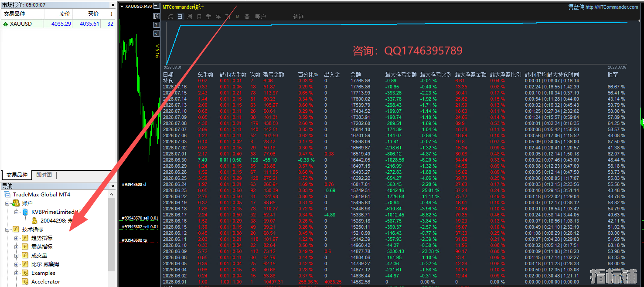Select the 季 quarterly statistics tab

[x=209, y=17]
